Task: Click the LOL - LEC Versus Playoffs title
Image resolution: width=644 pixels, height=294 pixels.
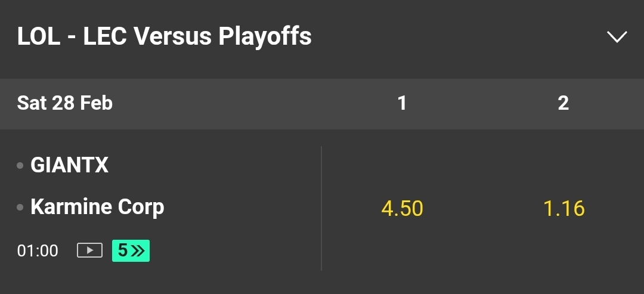Action: [x=164, y=37]
